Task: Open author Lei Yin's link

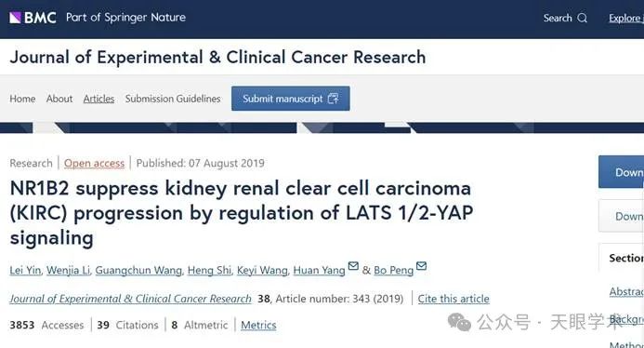Action: click(25, 270)
